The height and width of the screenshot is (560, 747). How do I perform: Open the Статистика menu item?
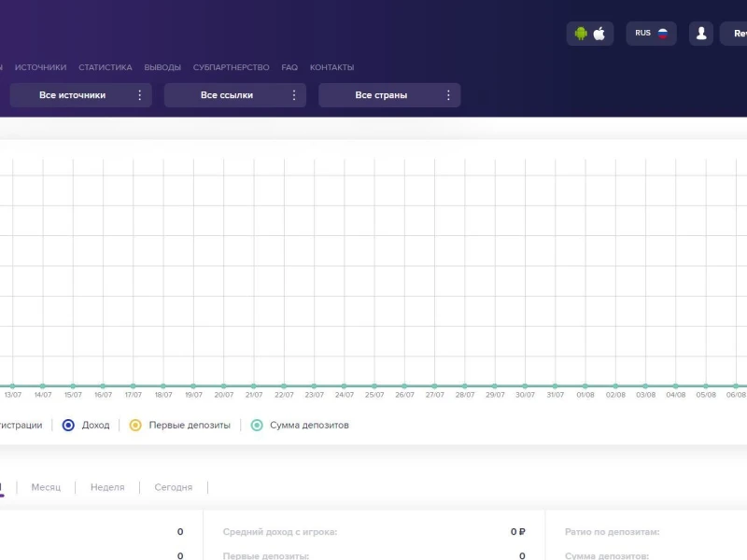coord(105,67)
